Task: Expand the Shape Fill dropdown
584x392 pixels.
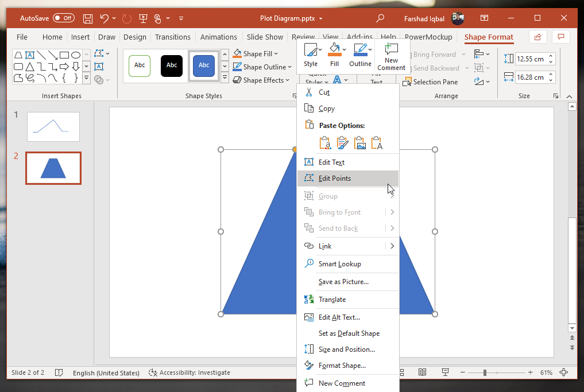Action: pyautogui.click(x=276, y=54)
